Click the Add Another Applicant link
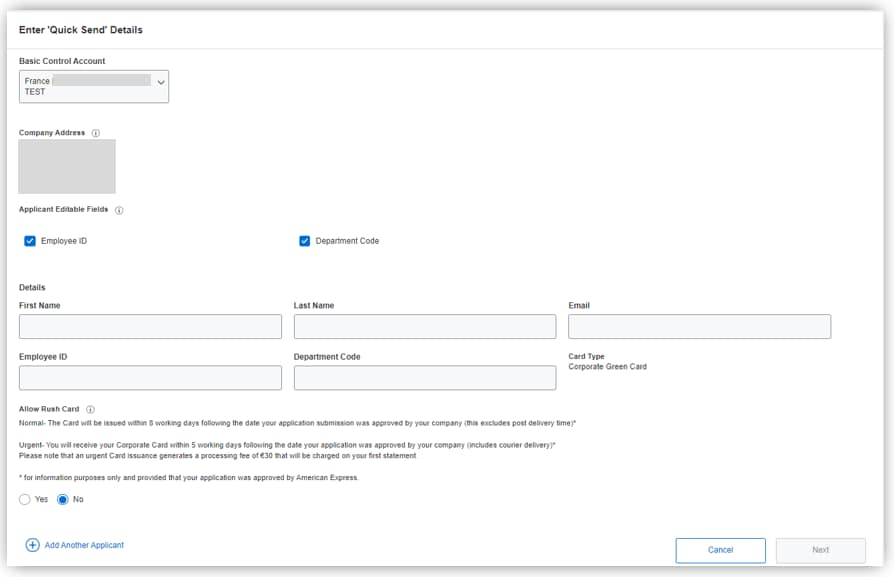The height and width of the screenshot is (577, 894). 84,545
